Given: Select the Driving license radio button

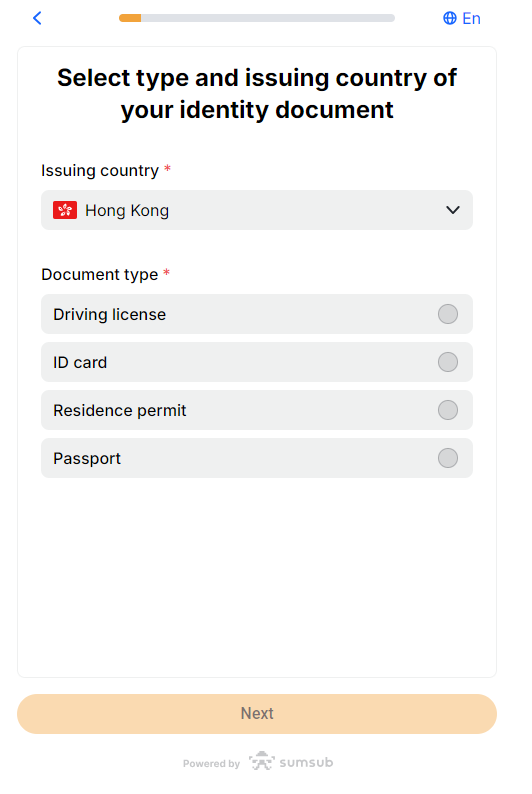Looking at the screenshot, I should tap(447, 314).
